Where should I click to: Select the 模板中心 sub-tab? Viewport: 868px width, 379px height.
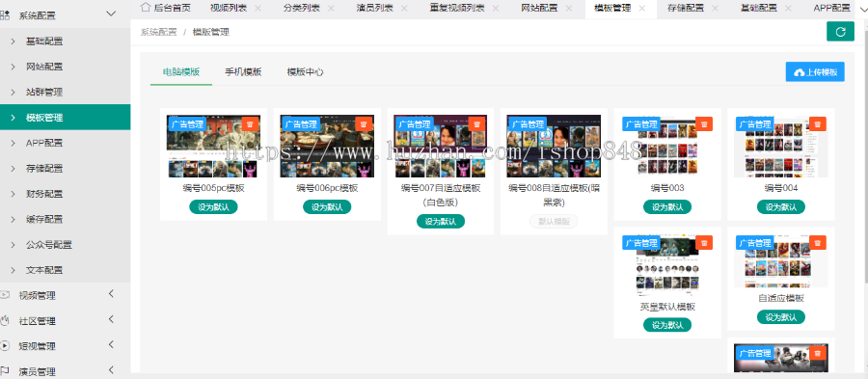(305, 72)
